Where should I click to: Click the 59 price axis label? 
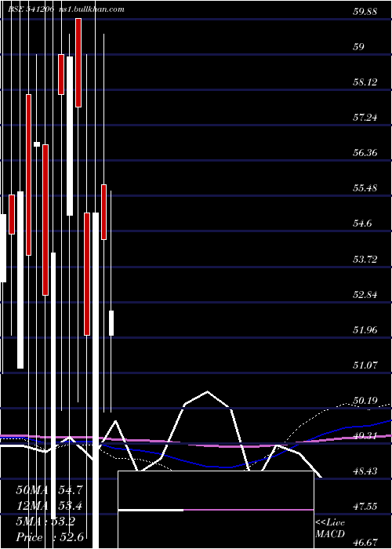click(358, 46)
